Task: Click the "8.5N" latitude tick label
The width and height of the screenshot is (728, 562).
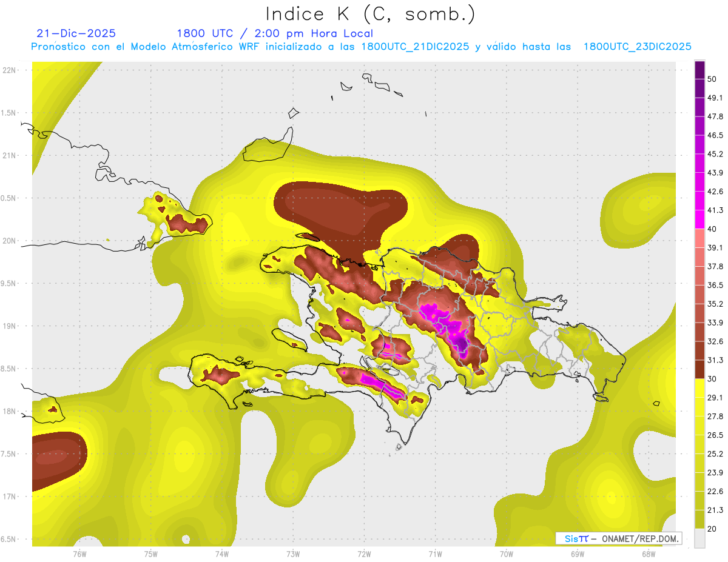Action: 9,369
